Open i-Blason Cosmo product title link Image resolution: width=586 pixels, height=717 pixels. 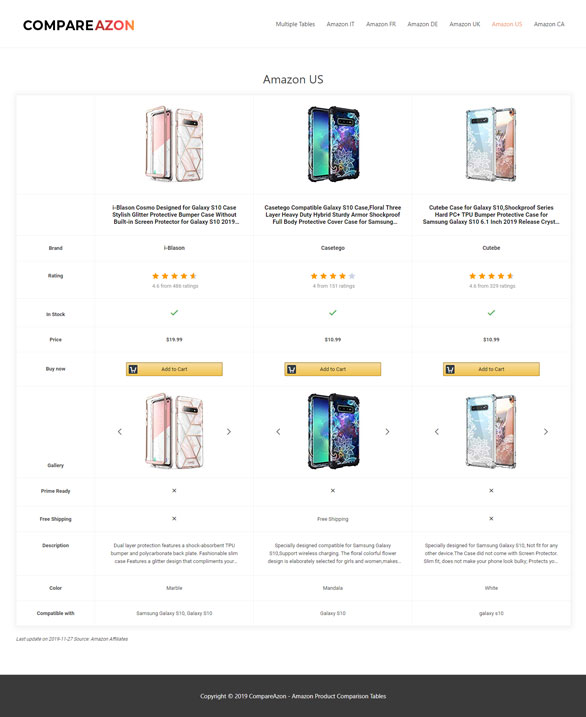point(174,214)
